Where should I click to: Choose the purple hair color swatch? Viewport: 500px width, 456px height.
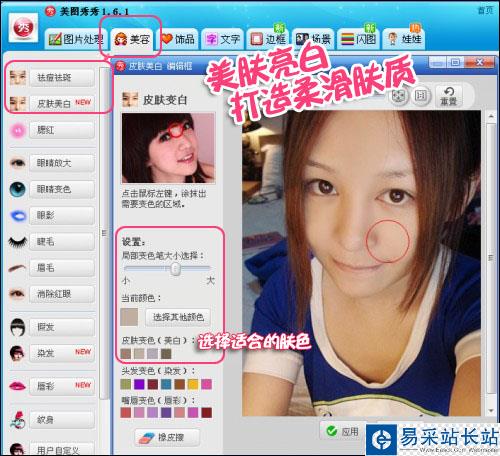(x=139, y=384)
